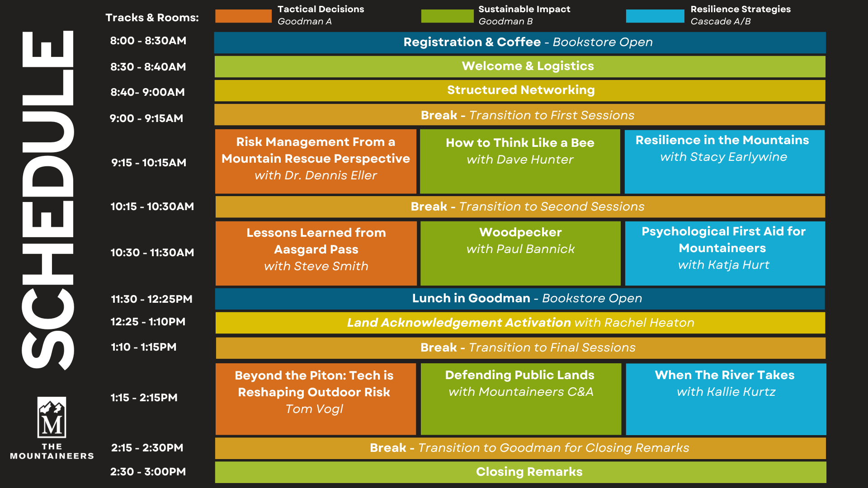The image size is (868, 488).
Task: Select Resilience in the Mountains session
Action: (724, 161)
